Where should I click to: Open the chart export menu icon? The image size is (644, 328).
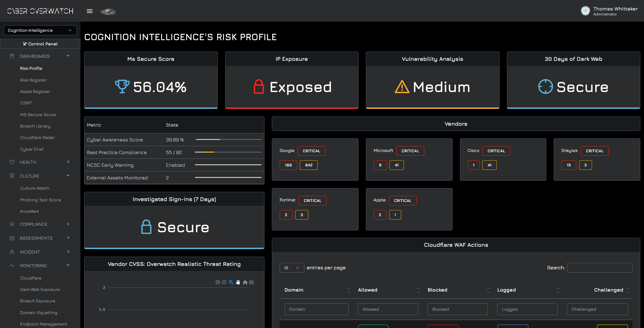[x=251, y=282]
